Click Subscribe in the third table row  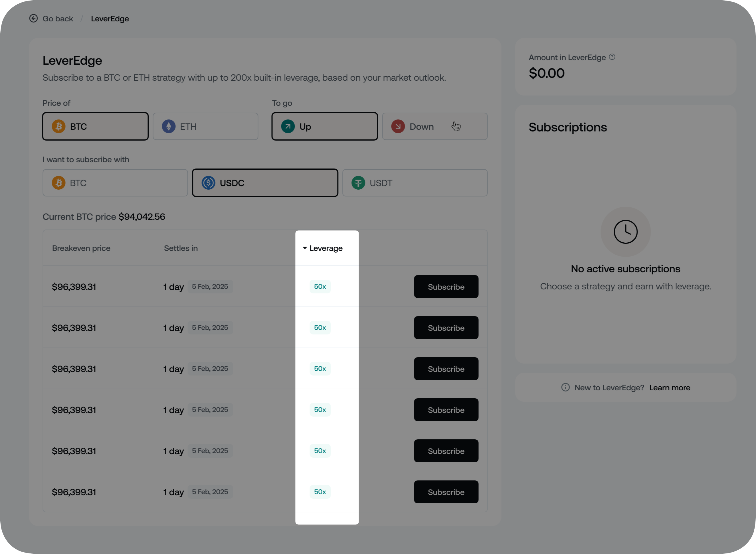446,369
